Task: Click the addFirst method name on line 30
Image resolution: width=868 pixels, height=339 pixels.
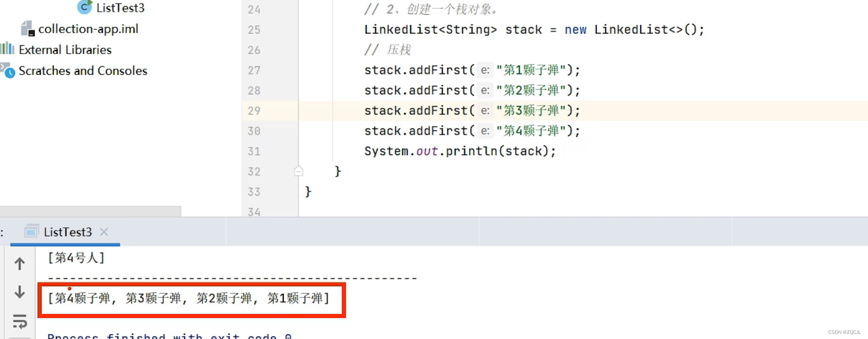Action: point(438,131)
